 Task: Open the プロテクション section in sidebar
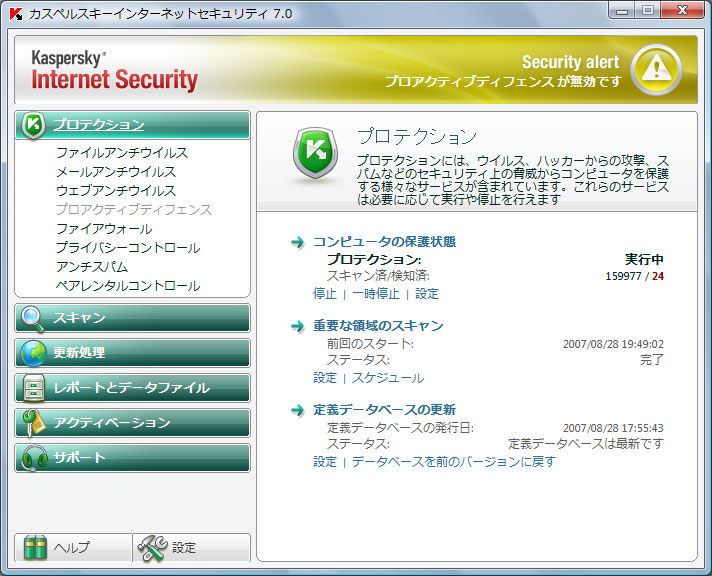coord(132,125)
